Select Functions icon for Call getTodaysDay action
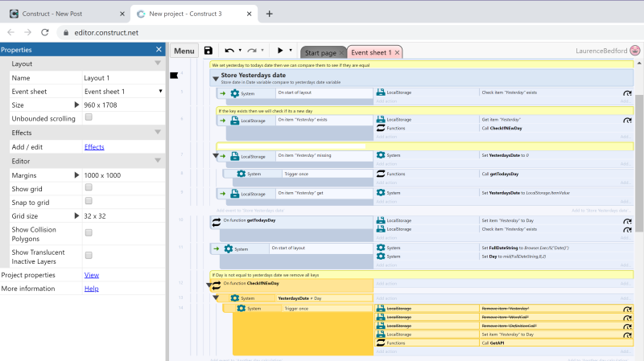 [381, 174]
